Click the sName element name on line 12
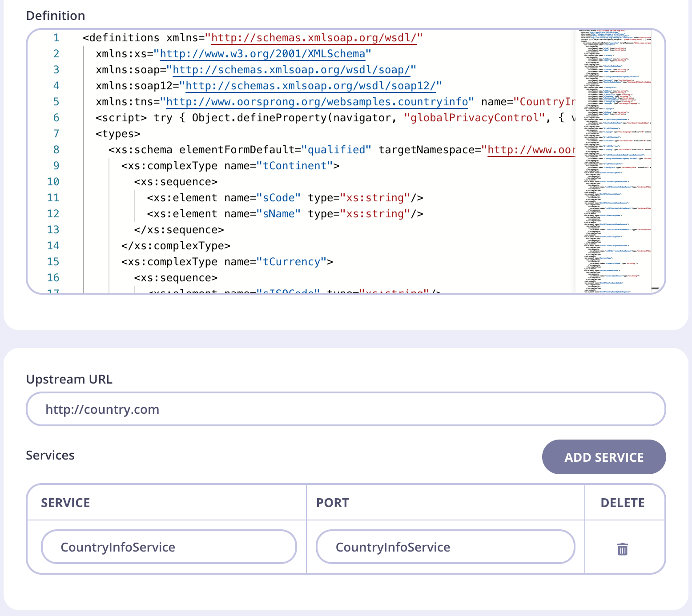 pyautogui.click(x=279, y=214)
